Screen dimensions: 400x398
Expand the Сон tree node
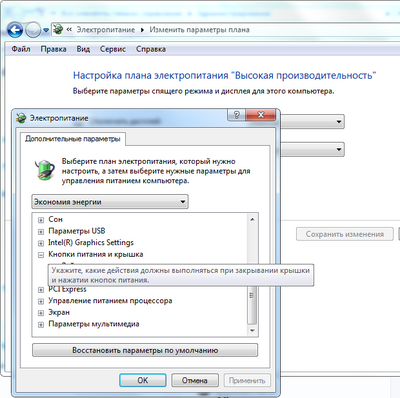[x=41, y=220]
